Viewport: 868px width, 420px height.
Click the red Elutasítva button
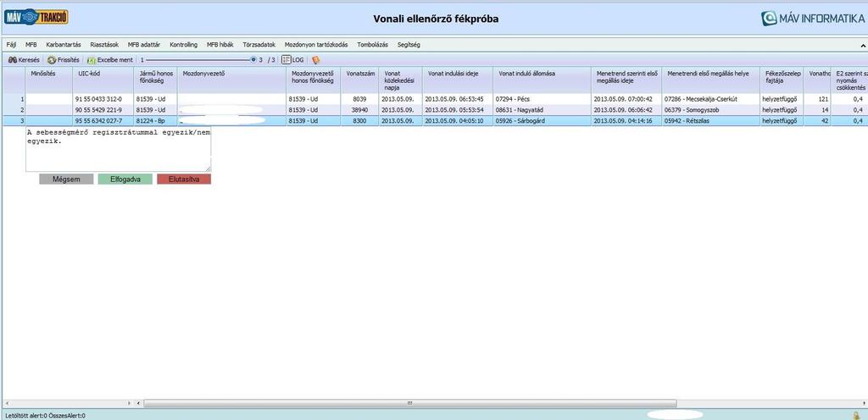184,179
